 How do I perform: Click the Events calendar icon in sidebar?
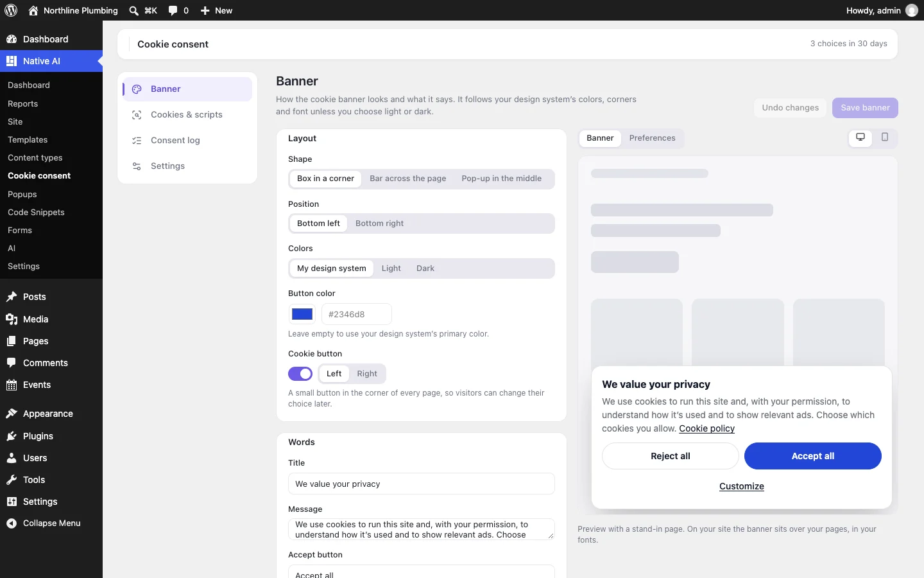pyautogui.click(x=12, y=385)
